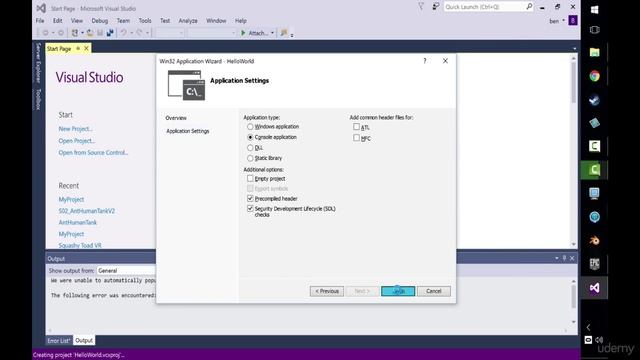The width and height of the screenshot is (640, 360).
Task: Click the Save All toolbar icon
Action: tap(110, 33)
